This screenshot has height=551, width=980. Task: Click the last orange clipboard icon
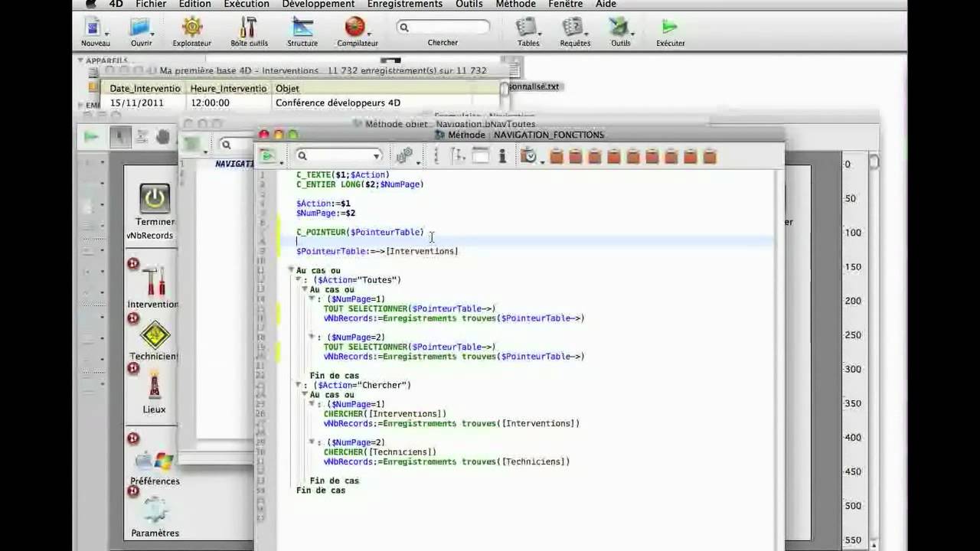pyautogui.click(x=710, y=157)
